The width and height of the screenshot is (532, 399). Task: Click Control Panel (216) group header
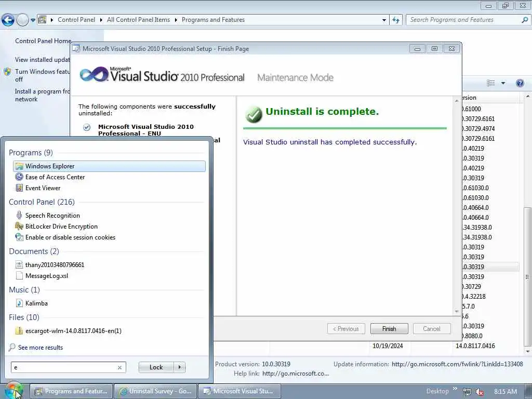pos(42,202)
